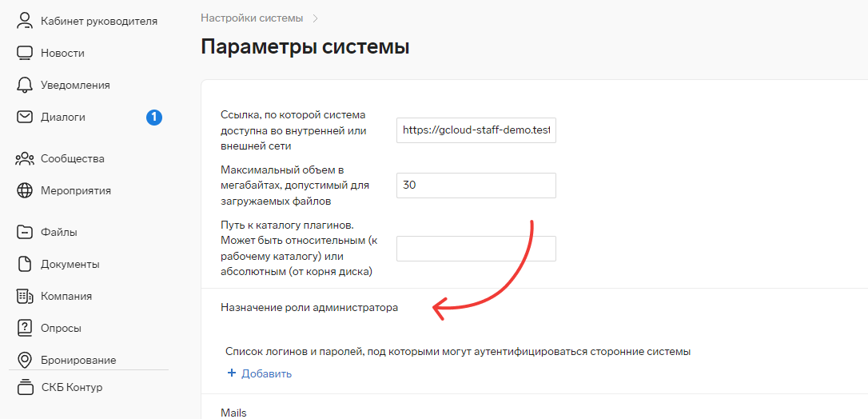This screenshot has height=419, width=868.
Task: Click the Назначение роли администратора section heading
Action: pyautogui.click(x=309, y=308)
